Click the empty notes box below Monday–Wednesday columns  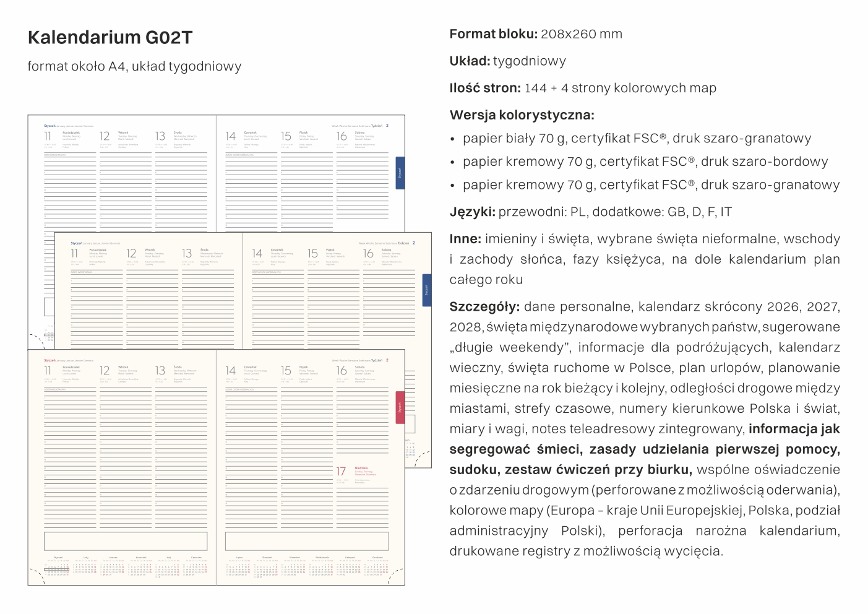pos(126,541)
